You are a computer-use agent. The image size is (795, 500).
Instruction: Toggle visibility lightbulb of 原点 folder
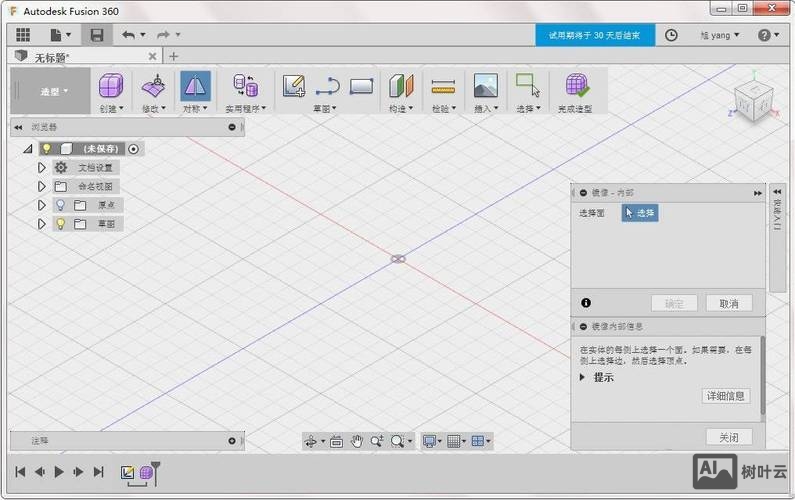60,205
